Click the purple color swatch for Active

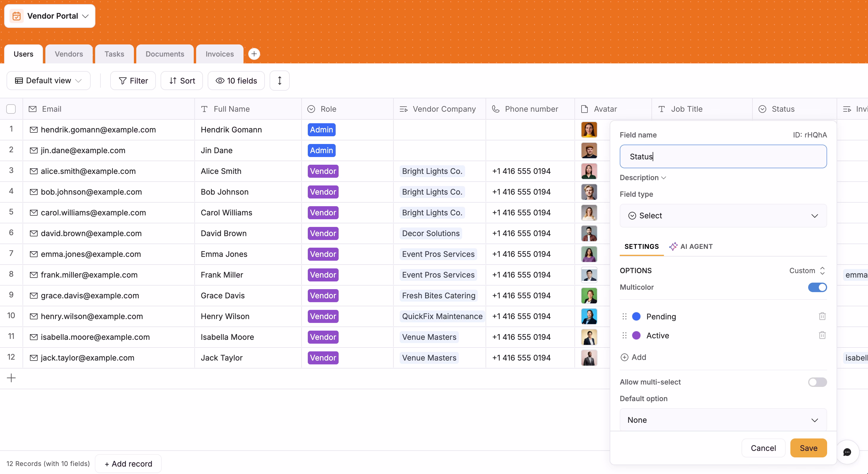click(636, 336)
